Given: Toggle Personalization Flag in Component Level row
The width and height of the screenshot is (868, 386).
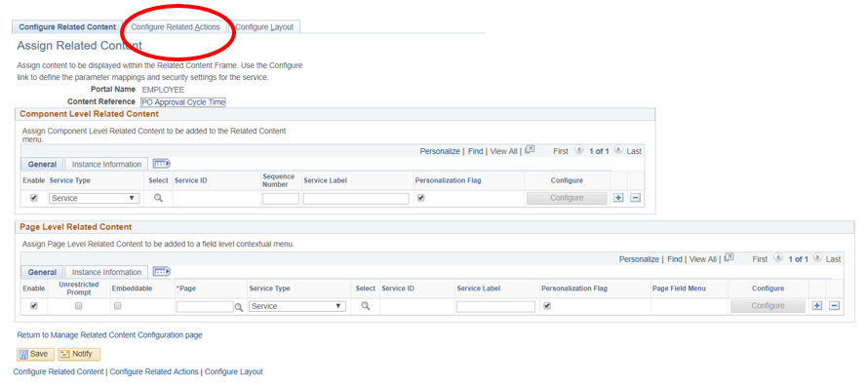Looking at the screenshot, I should (421, 198).
